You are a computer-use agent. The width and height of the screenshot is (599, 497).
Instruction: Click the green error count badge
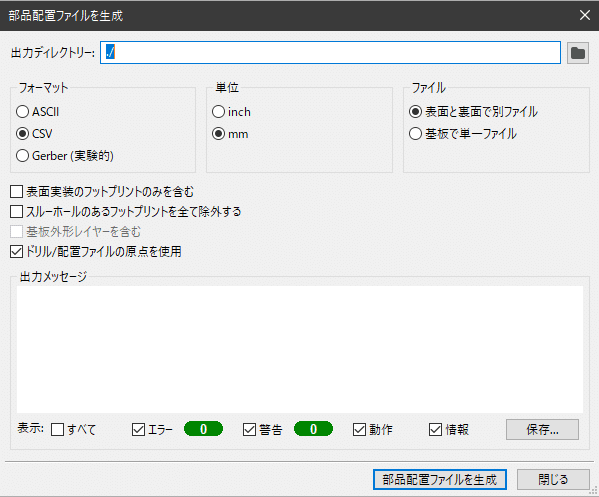click(x=204, y=429)
